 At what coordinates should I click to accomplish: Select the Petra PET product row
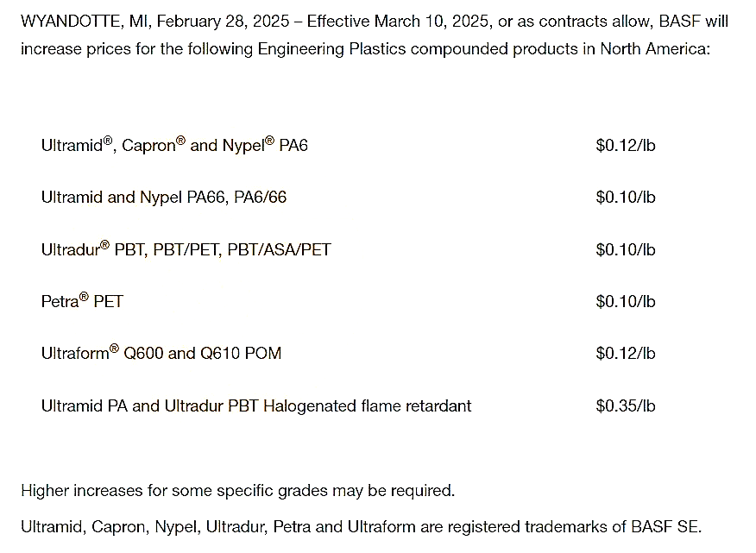click(82, 302)
